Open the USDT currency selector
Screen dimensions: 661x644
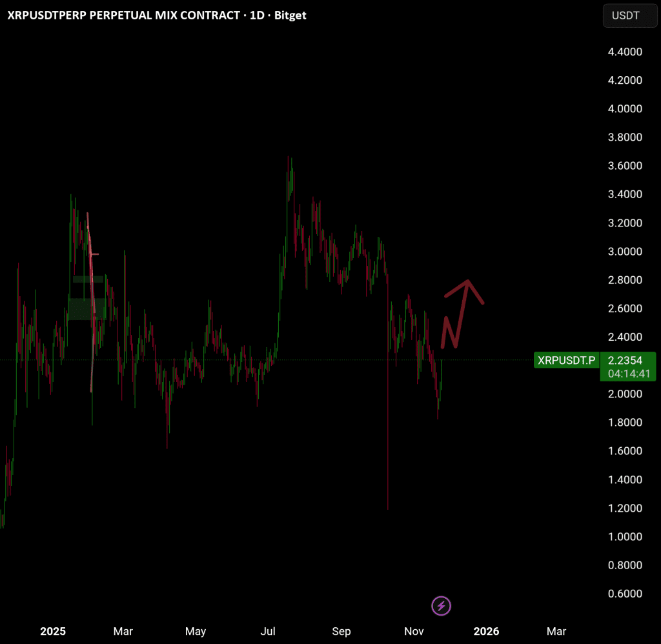pyautogui.click(x=625, y=15)
